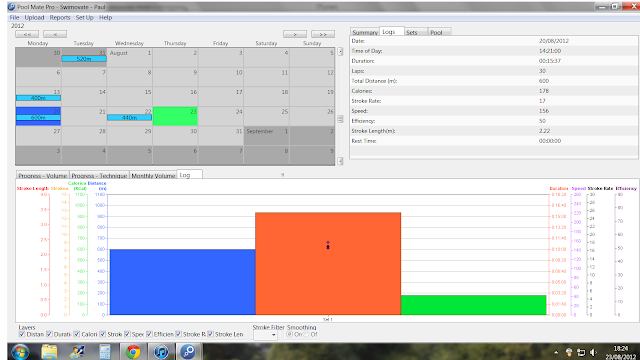The image size is (640, 360).
Task: Switch to the Pool tab
Action: coord(439,32)
